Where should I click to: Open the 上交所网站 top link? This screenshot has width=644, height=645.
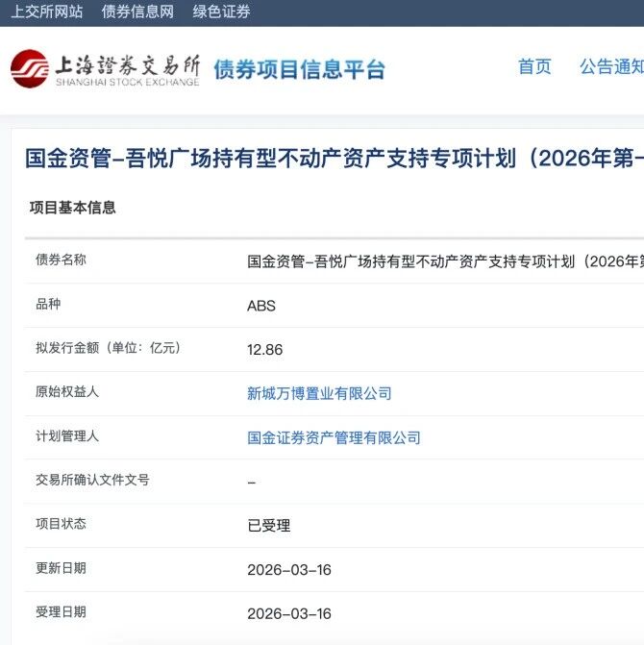47,12
